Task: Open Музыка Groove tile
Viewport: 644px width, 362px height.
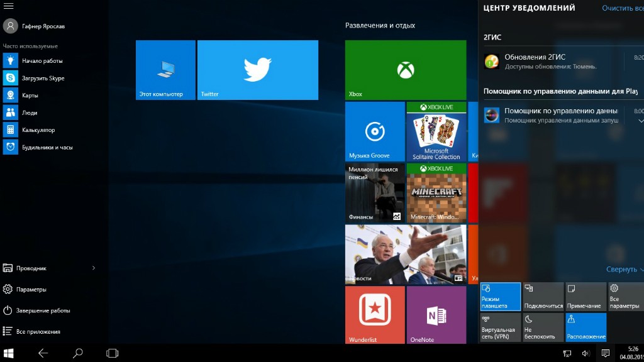Action: [x=375, y=131]
